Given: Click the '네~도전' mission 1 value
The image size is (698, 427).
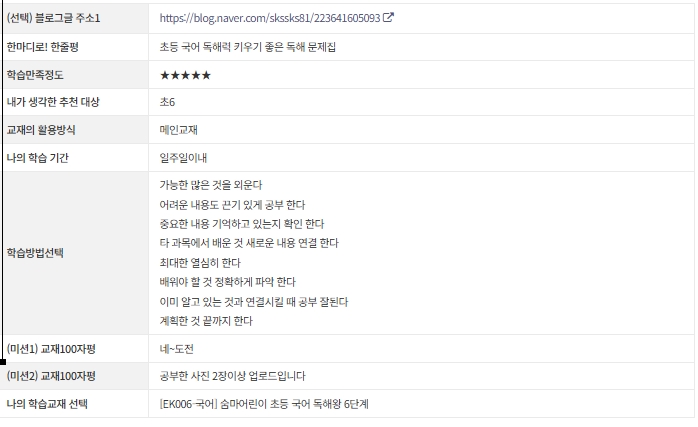Looking at the screenshot, I should point(176,349).
